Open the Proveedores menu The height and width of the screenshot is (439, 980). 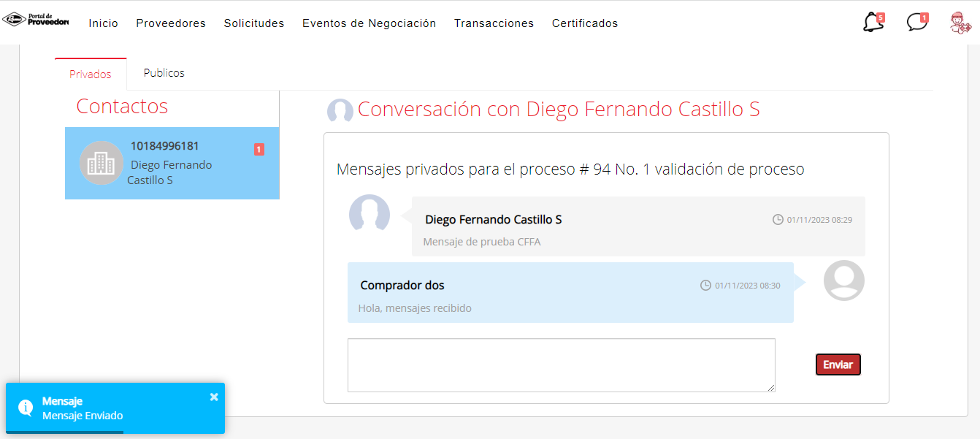click(171, 23)
